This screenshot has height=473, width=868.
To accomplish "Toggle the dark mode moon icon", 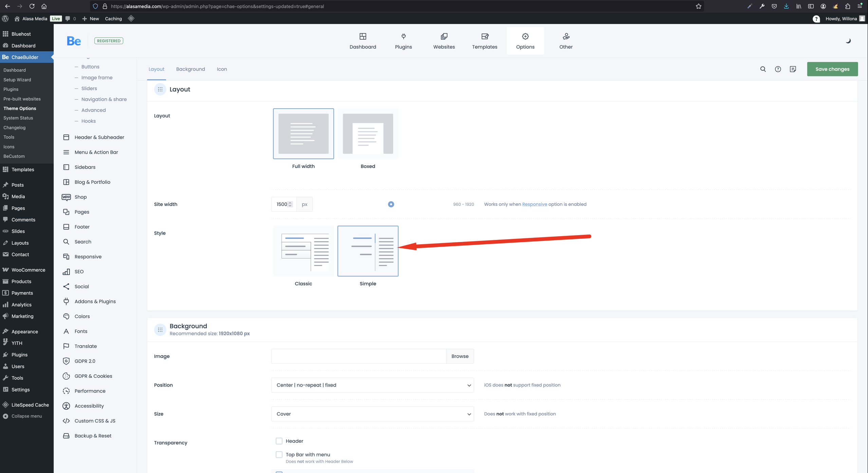I will (848, 41).
